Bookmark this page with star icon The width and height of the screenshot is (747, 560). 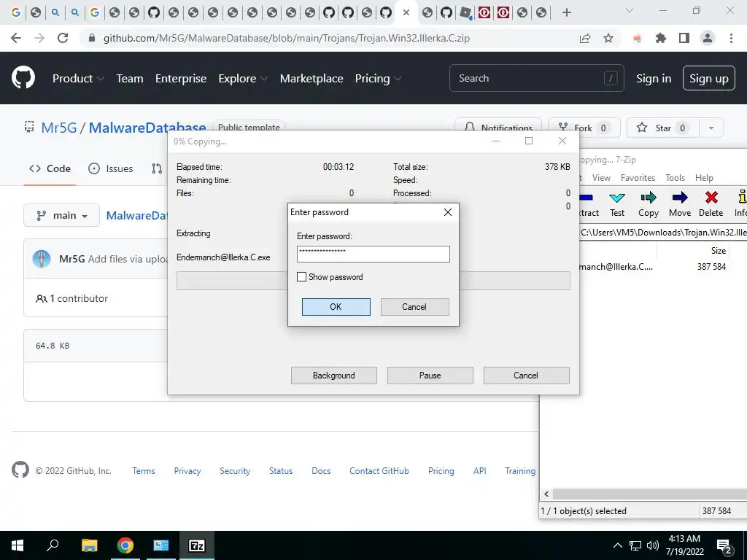(x=608, y=38)
